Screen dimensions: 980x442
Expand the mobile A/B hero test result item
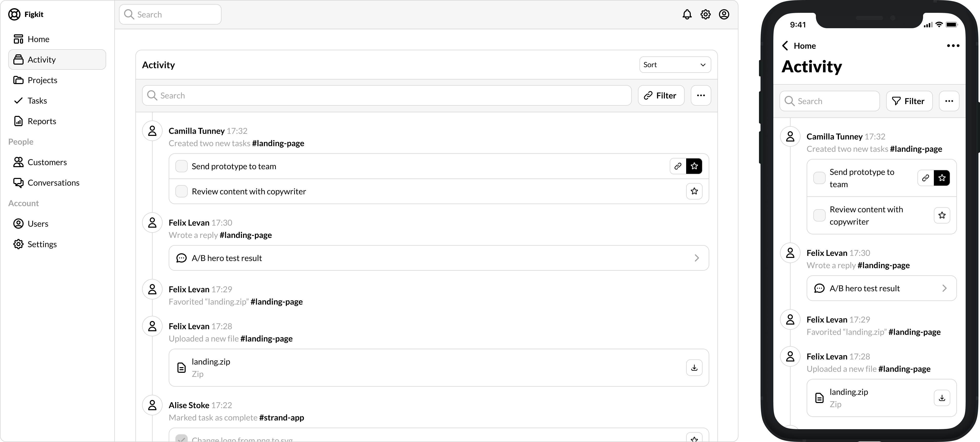click(x=944, y=288)
